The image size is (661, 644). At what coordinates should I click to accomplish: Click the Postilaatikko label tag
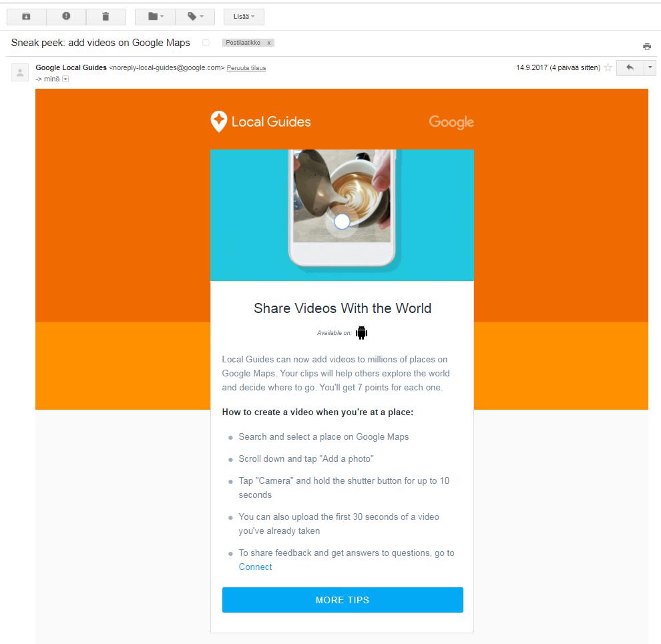tap(243, 43)
